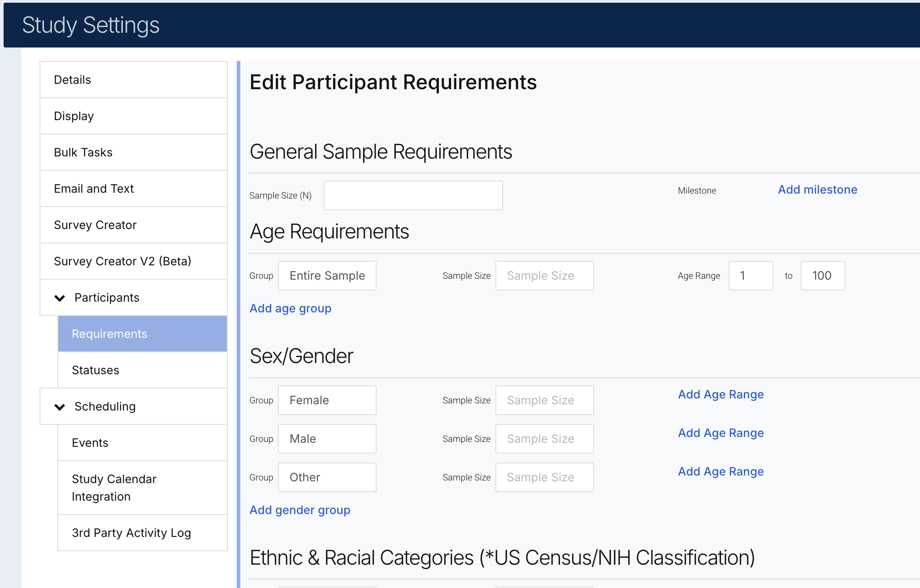Open 3rd Party Activity Log

tap(142, 533)
